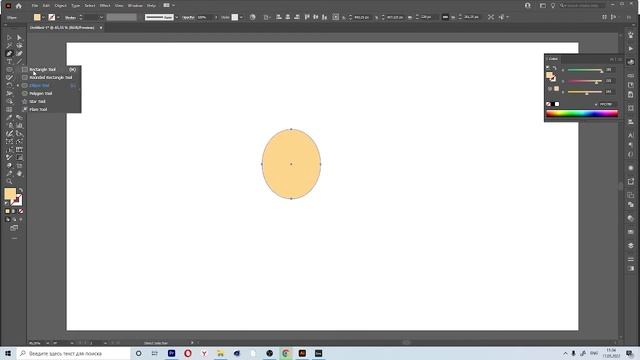Enable Draw Inside mode
The width and height of the screenshot is (640, 360).
(x=21, y=220)
